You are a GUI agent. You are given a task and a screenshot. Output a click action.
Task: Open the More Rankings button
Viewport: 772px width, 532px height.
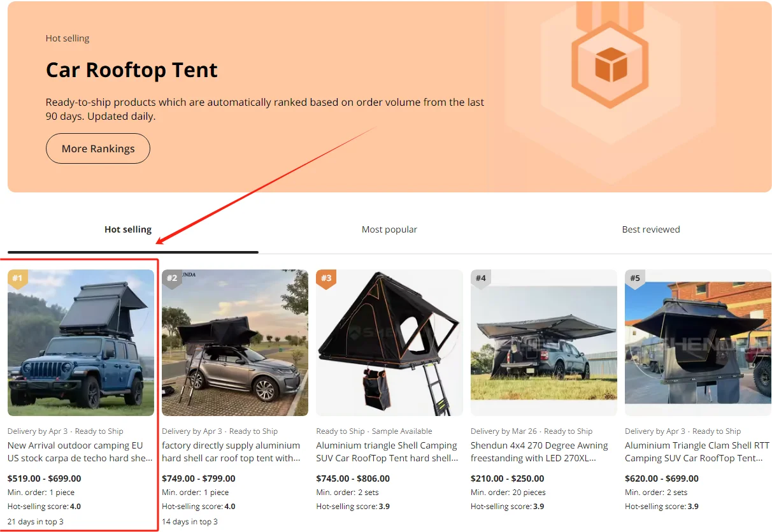(x=98, y=148)
